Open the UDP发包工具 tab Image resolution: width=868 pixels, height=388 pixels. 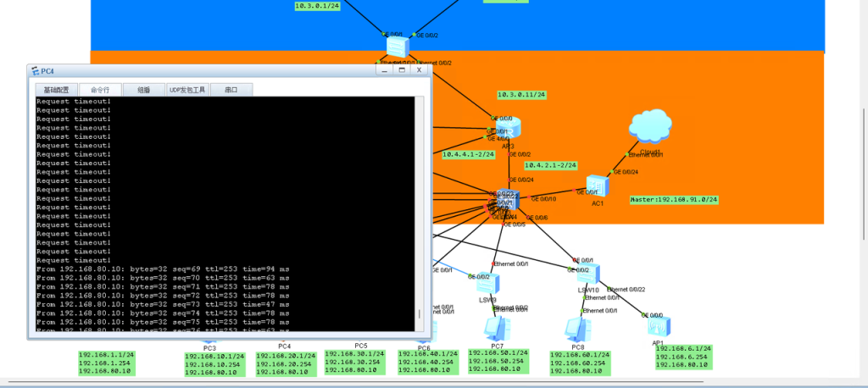tap(187, 90)
